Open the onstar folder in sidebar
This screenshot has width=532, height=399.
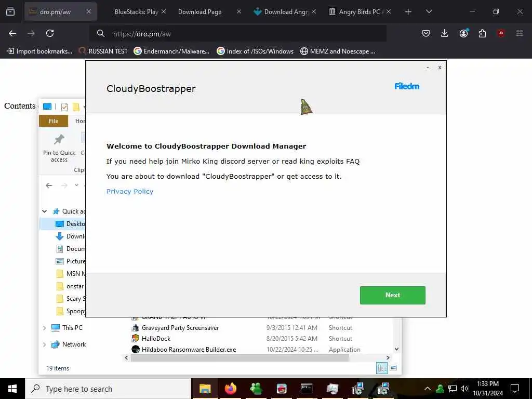[70, 286]
